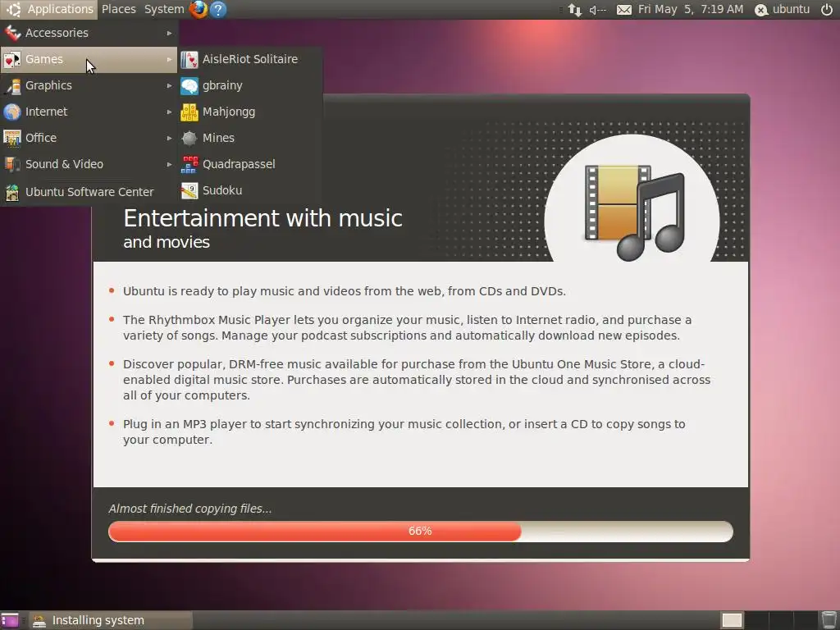Click the Mines icon
Screen dimensions: 840x630
click(189, 138)
